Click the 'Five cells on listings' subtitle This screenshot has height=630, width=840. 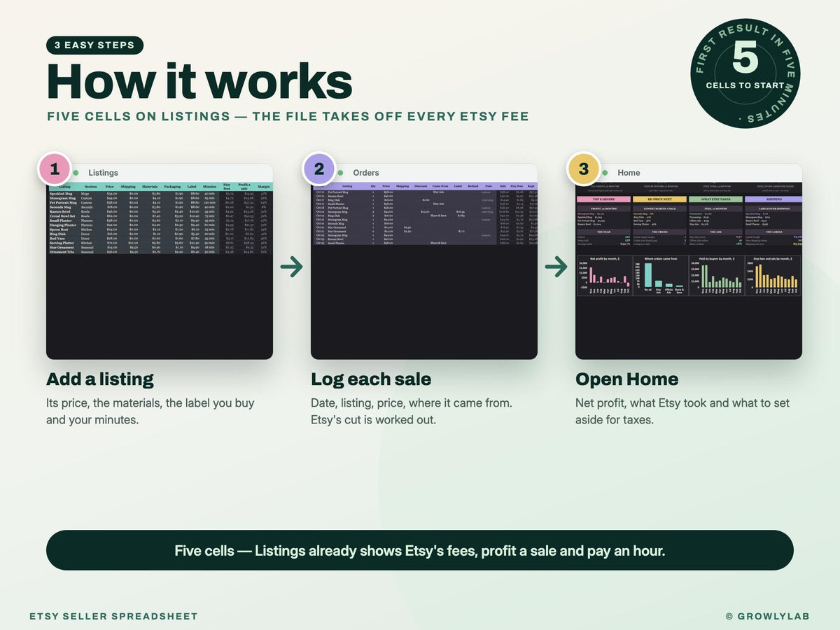(x=288, y=116)
